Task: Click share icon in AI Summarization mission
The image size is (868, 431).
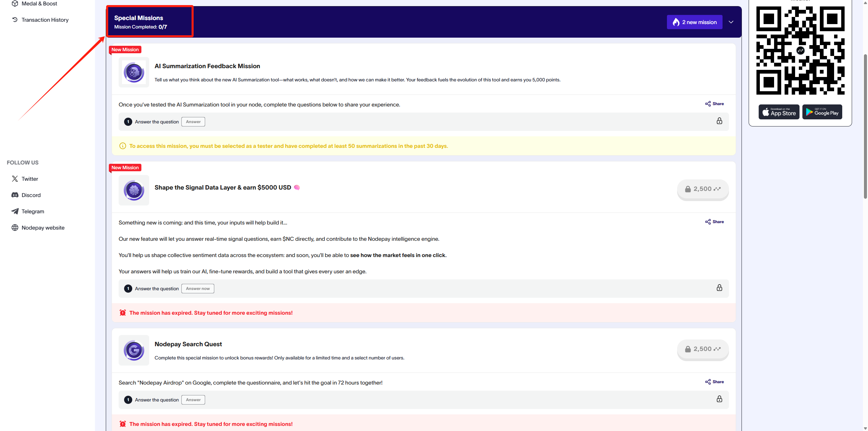Action: click(708, 104)
